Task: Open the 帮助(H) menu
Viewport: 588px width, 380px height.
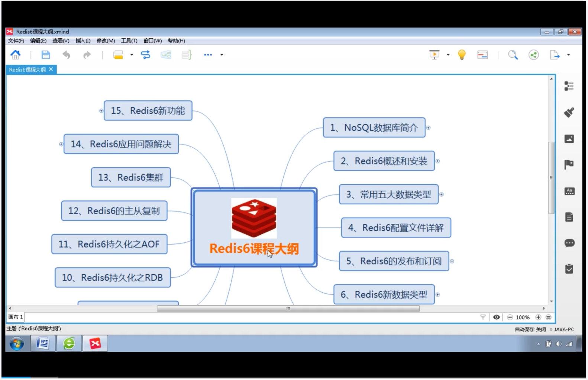Action: pos(176,41)
